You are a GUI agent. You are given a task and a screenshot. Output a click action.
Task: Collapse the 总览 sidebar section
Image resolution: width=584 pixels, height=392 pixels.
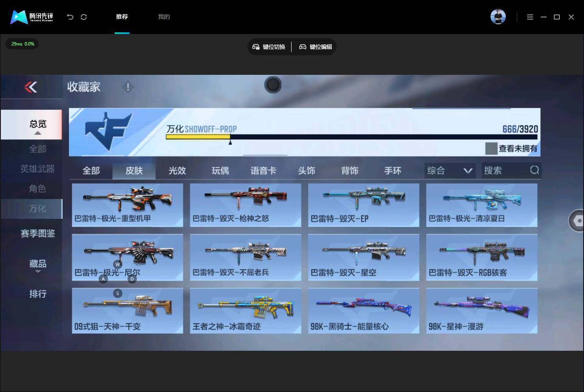pyautogui.click(x=31, y=125)
